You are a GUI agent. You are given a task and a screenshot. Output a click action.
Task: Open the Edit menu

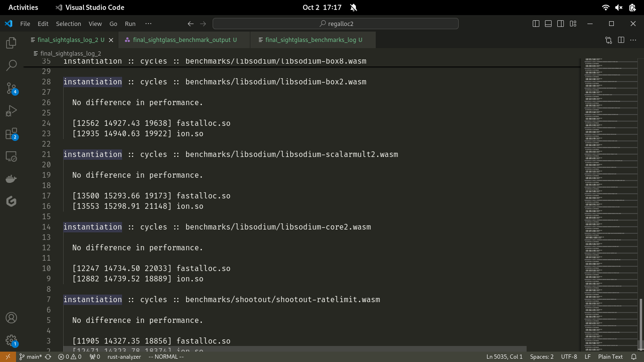43,24
